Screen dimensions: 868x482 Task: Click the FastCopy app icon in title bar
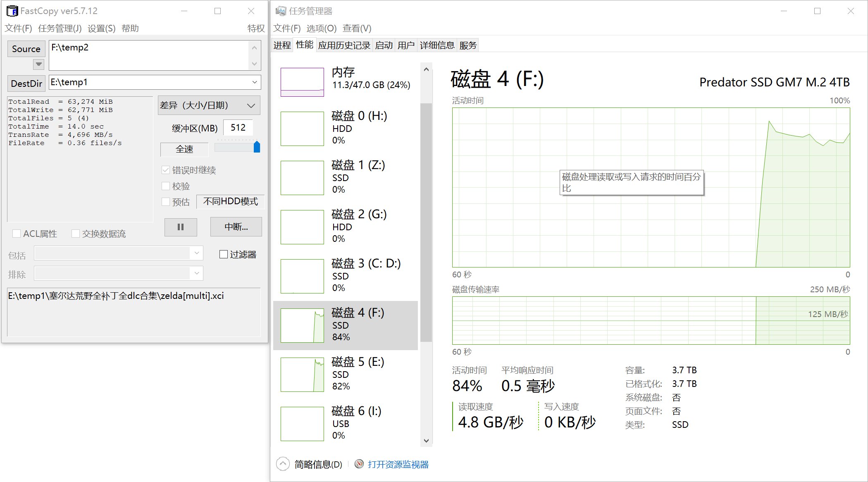point(12,11)
